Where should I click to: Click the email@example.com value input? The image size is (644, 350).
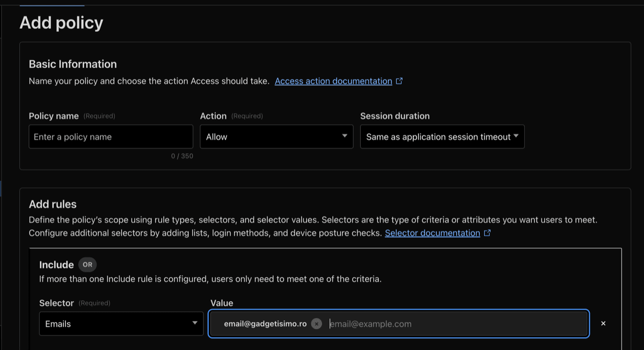456,324
